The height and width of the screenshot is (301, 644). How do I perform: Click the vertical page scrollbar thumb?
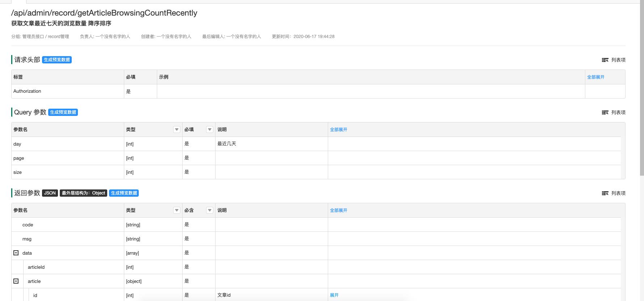[642, 89]
